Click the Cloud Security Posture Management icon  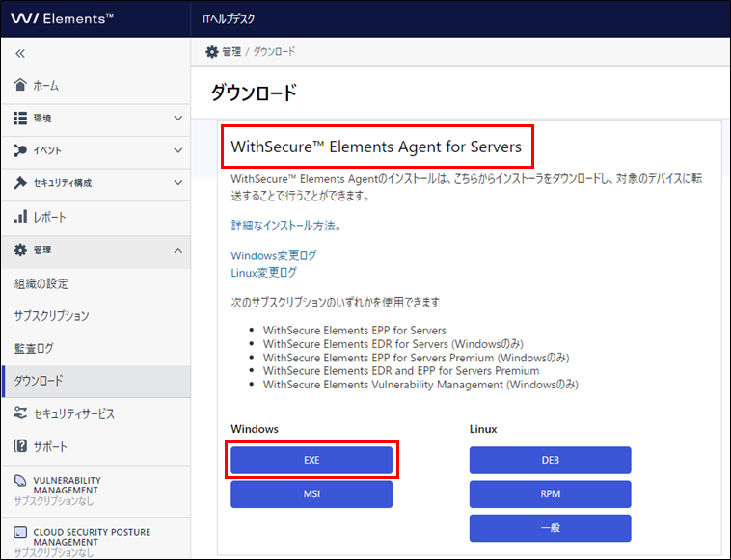20,532
